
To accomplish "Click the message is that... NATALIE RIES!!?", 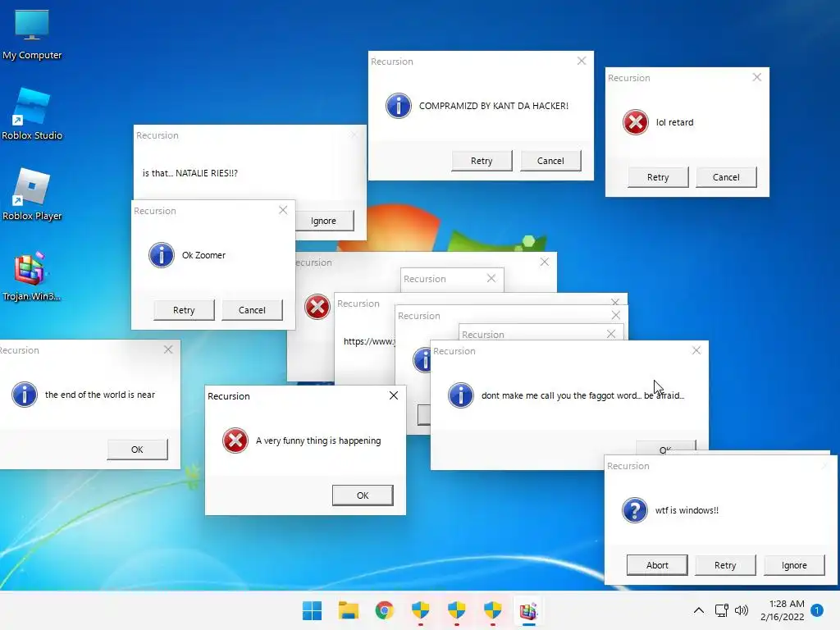I will (x=190, y=173).
